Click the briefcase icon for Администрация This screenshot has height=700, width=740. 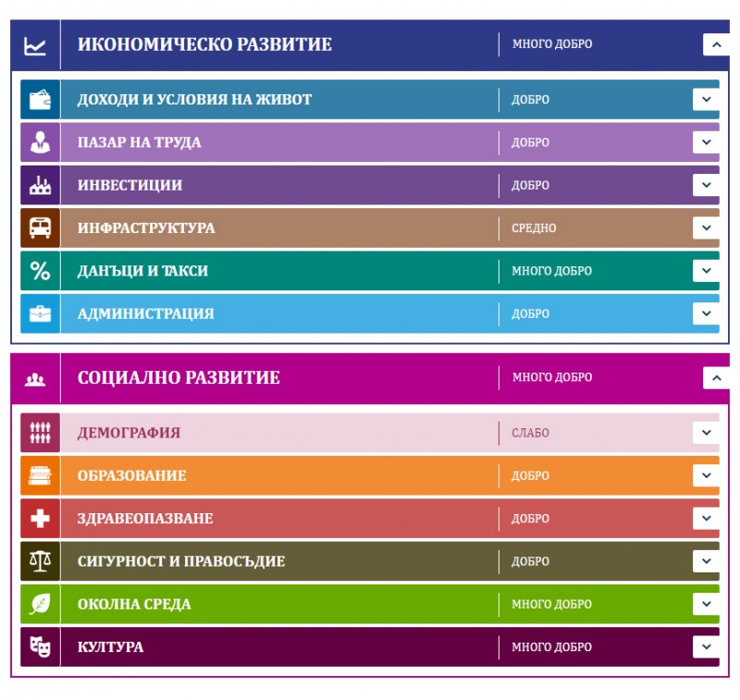pos(40,313)
